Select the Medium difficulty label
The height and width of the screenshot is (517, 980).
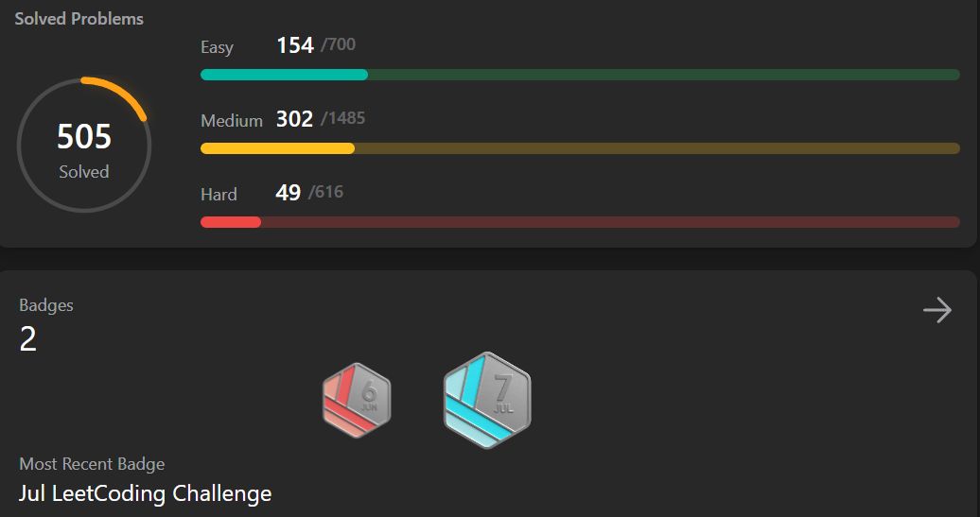point(231,121)
